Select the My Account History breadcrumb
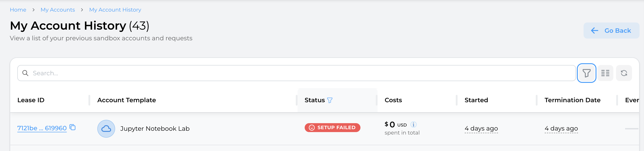The width and height of the screenshot is (644, 151). pyautogui.click(x=115, y=10)
